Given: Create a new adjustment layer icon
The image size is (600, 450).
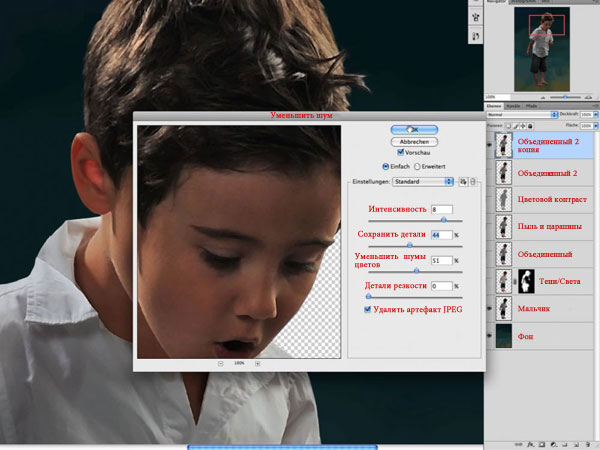Looking at the screenshot, I should click(x=554, y=445).
